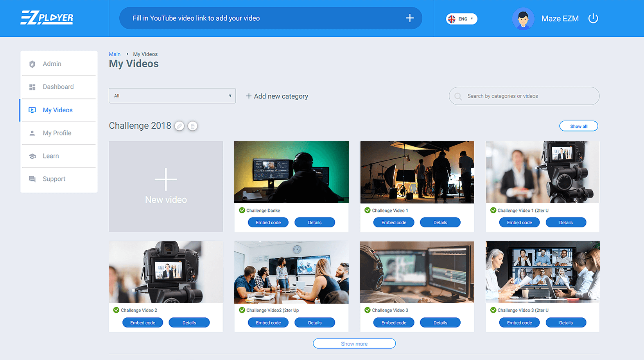Screen dimensions: 644x360
Task: Open Details of Challenge Video 3
Action: click(440, 322)
